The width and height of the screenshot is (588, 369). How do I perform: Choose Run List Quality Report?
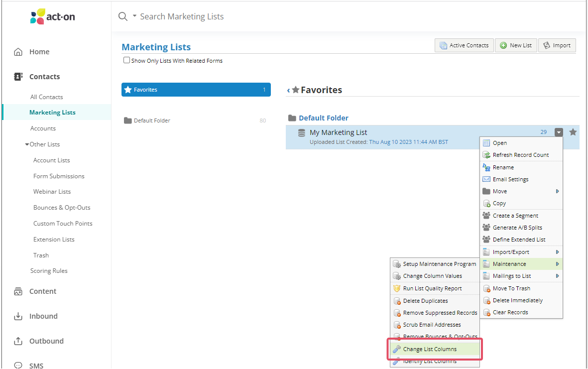tap(435, 288)
